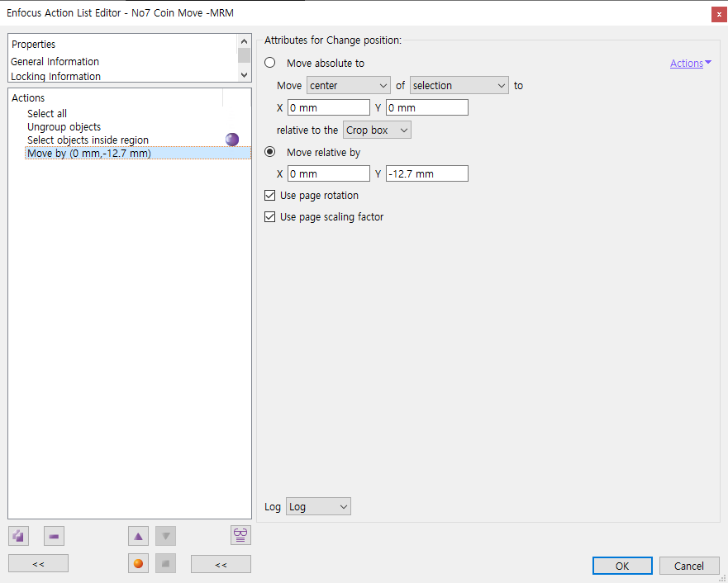Select General Information in Properties list
The width and height of the screenshot is (728, 583).
click(x=55, y=62)
